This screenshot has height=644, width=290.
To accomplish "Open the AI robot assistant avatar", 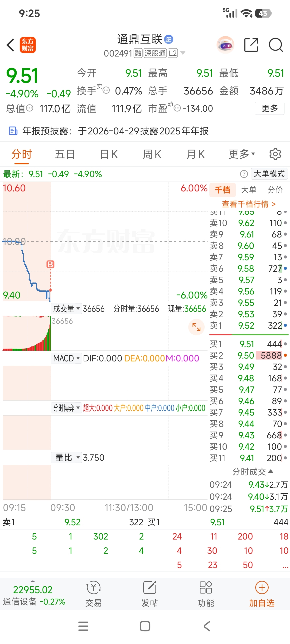I will [225, 45].
